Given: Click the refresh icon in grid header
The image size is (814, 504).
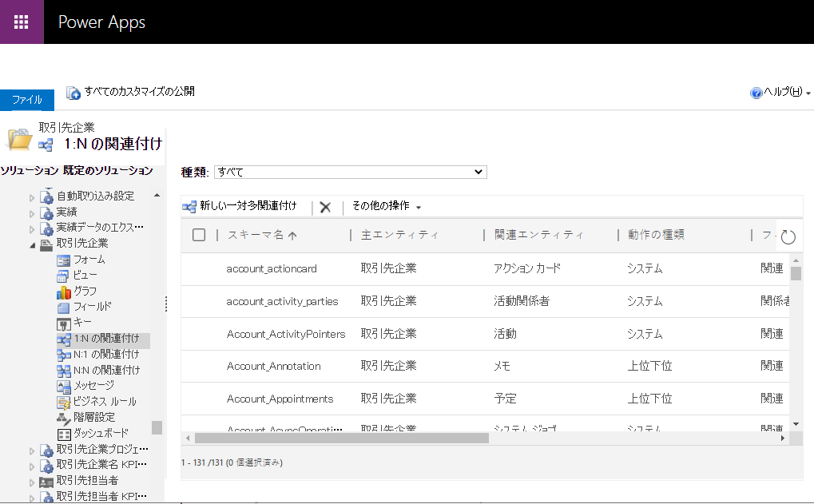Looking at the screenshot, I should coord(788,236).
